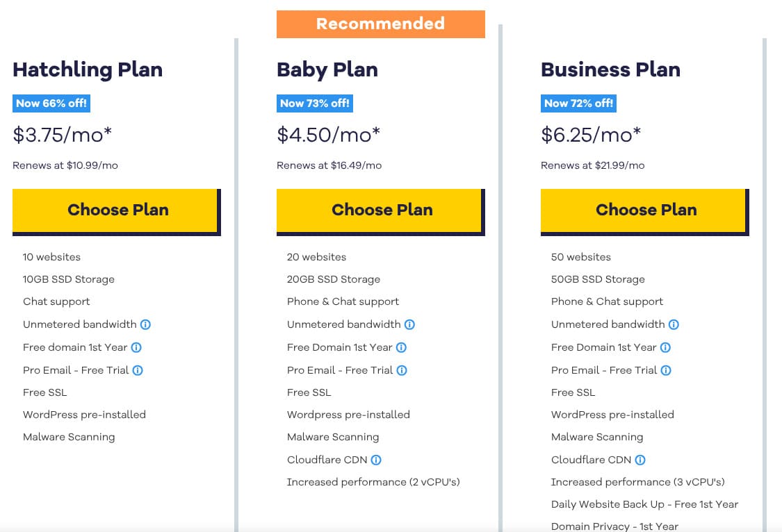
Task: Open info icon for Business Pro Email trial
Action: pos(666,370)
